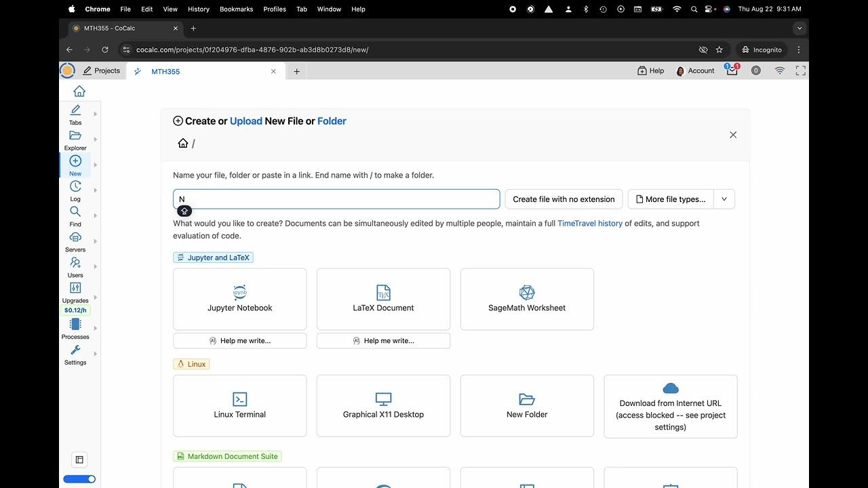Open the Processes icon in sidebar
This screenshot has height=488, width=868.
click(75, 325)
